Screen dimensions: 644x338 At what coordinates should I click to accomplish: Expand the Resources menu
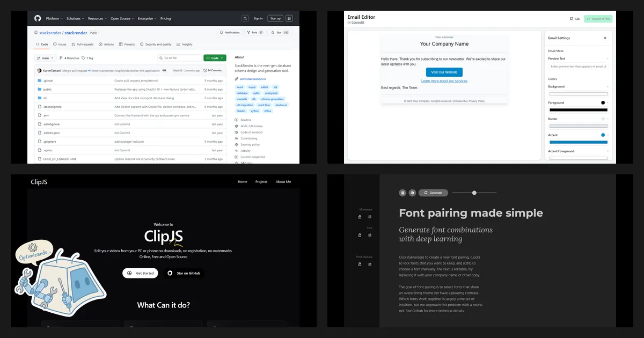tap(97, 18)
